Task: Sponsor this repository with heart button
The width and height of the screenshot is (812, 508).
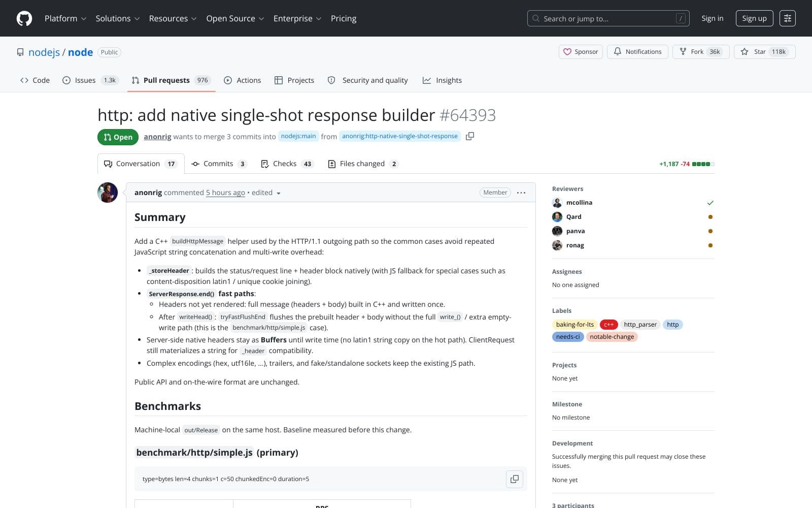Action: click(581, 52)
